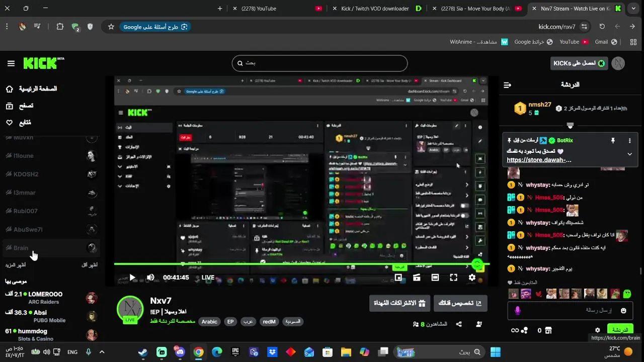Switch to YouTube (2278) browser tab
Viewport: 644px width, 362px height.
[x=276, y=9]
